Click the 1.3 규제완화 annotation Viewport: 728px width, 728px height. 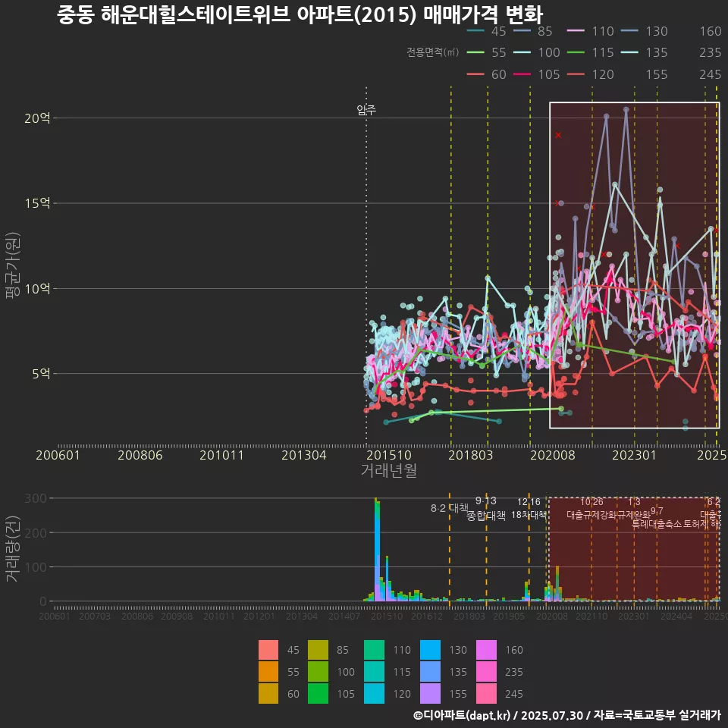[x=634, y=508]
